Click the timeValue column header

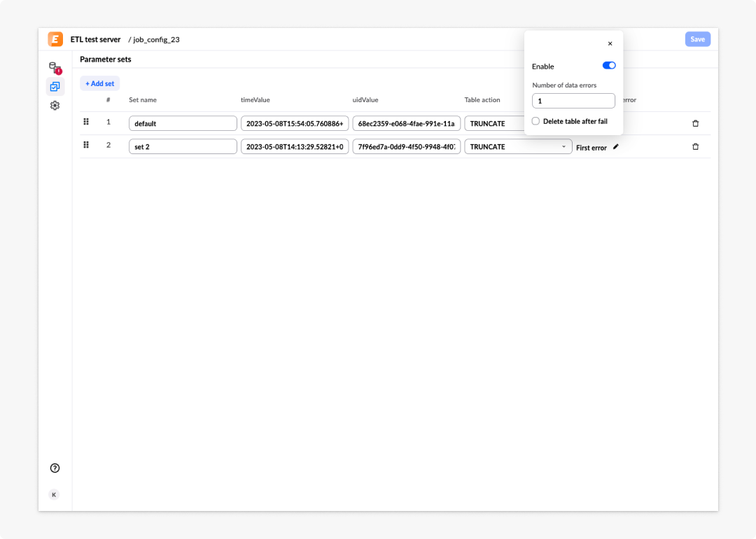coord(255,100)
